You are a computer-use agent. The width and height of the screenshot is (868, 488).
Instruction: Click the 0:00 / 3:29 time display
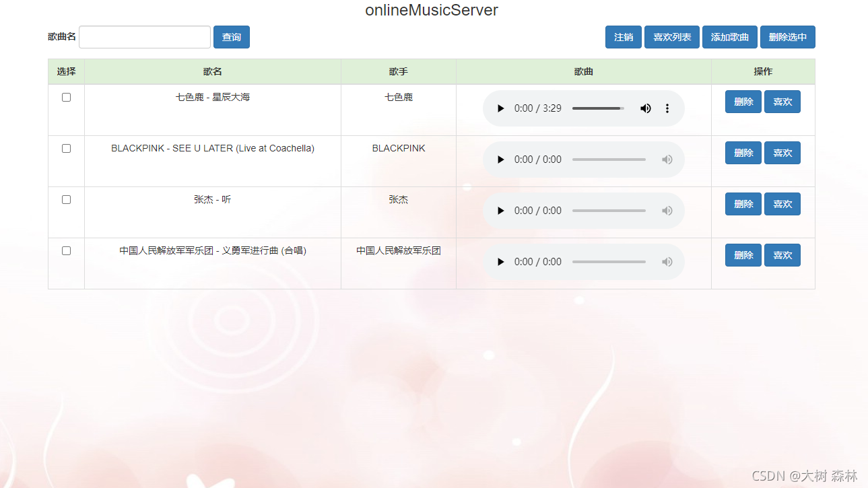pyautogui.click(x=538, y=108)
